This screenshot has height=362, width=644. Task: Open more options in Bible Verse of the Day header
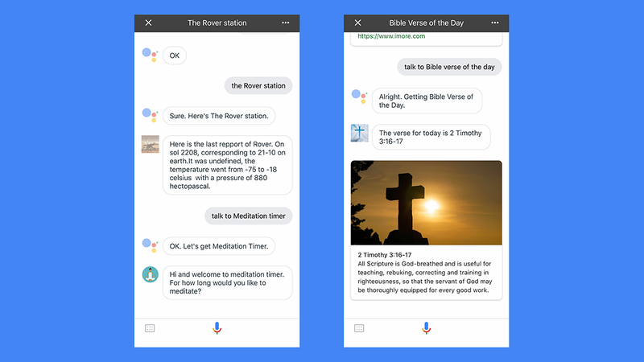coord(495,23)
